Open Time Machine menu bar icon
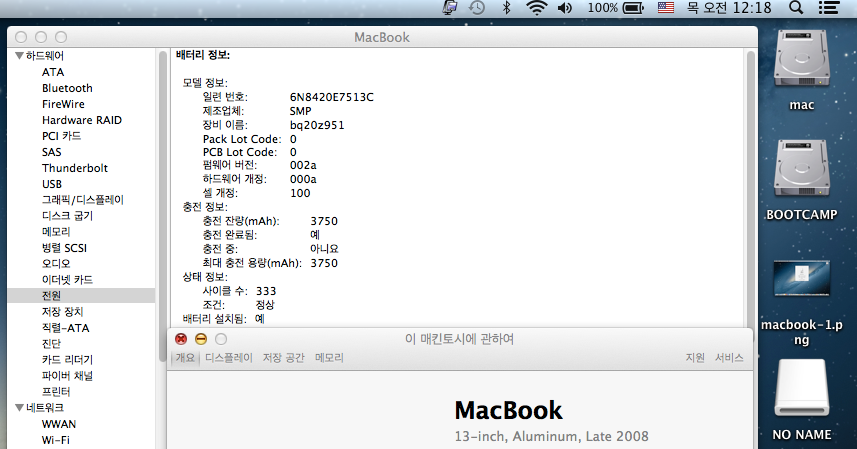Image resolution: width=857 pixels, height=449 pixels. [478, 8]
